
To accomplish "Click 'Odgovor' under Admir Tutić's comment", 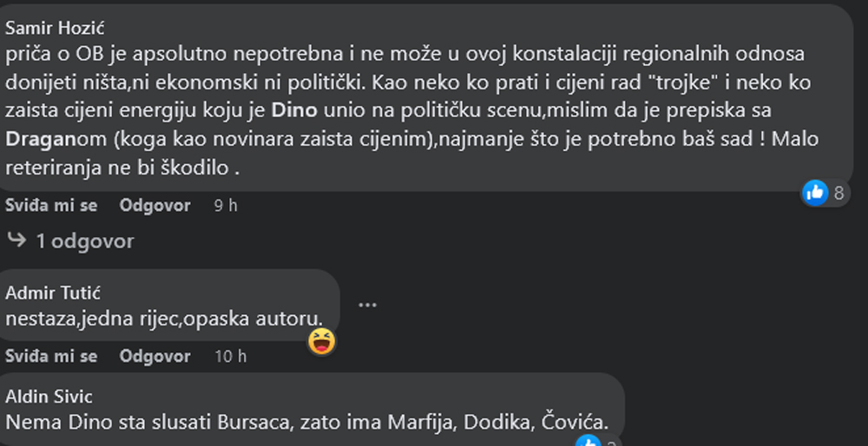I will (155, 357).
